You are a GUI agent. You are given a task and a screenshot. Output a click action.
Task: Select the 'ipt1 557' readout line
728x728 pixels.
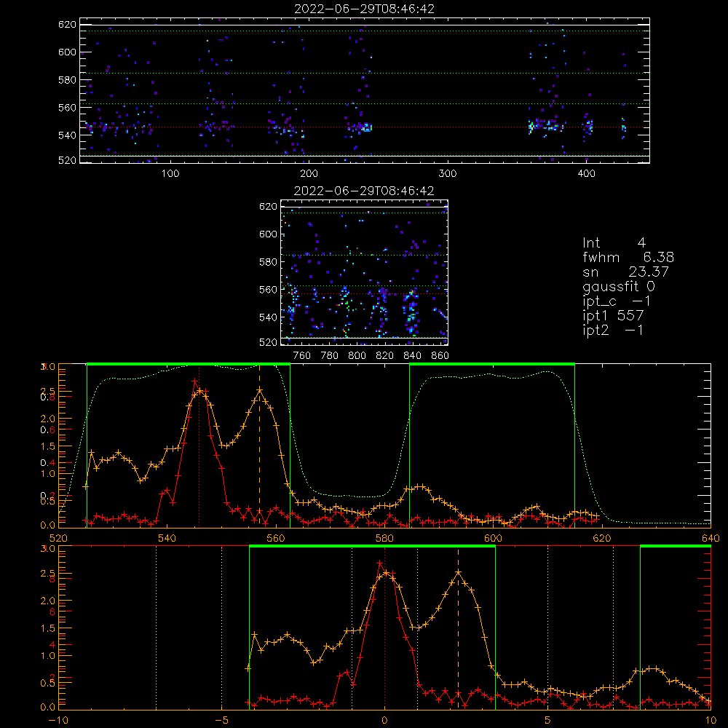click(613, 316)
